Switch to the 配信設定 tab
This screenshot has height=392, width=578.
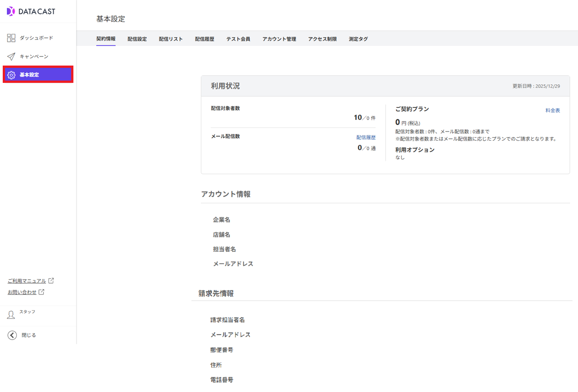pos(137,39)
